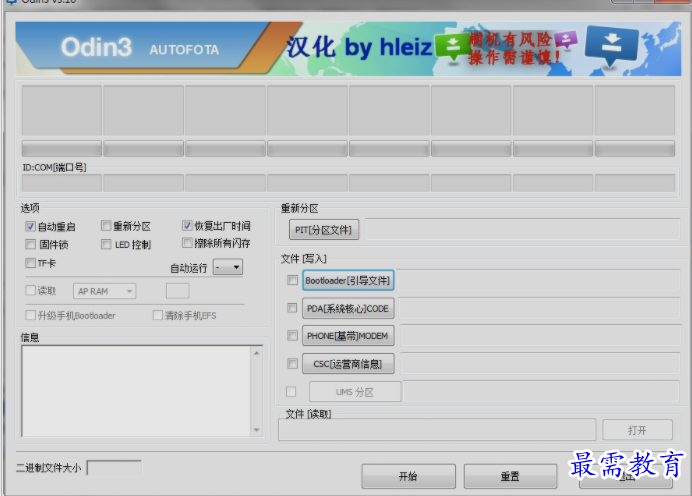
Task: Click the first progress bar slot
Action: tap(62, 149)
